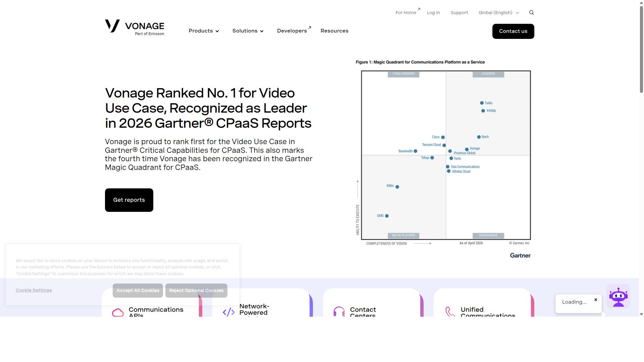Click the Communications APIs card title
This screenshot has height=362, width=644.
(156, 312)
